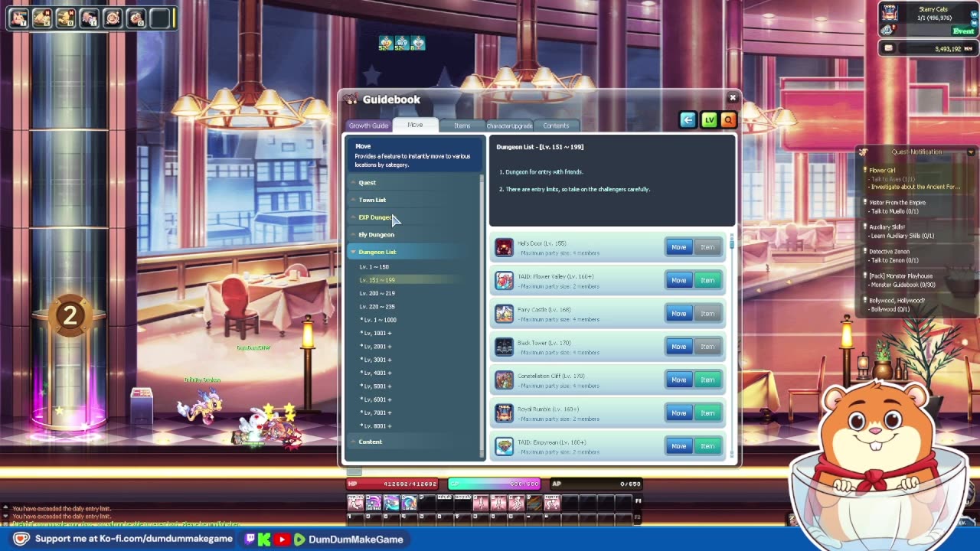Click the Black Tower dungeon icon
This screenshot has width=980, height=551.
point(504,347)
